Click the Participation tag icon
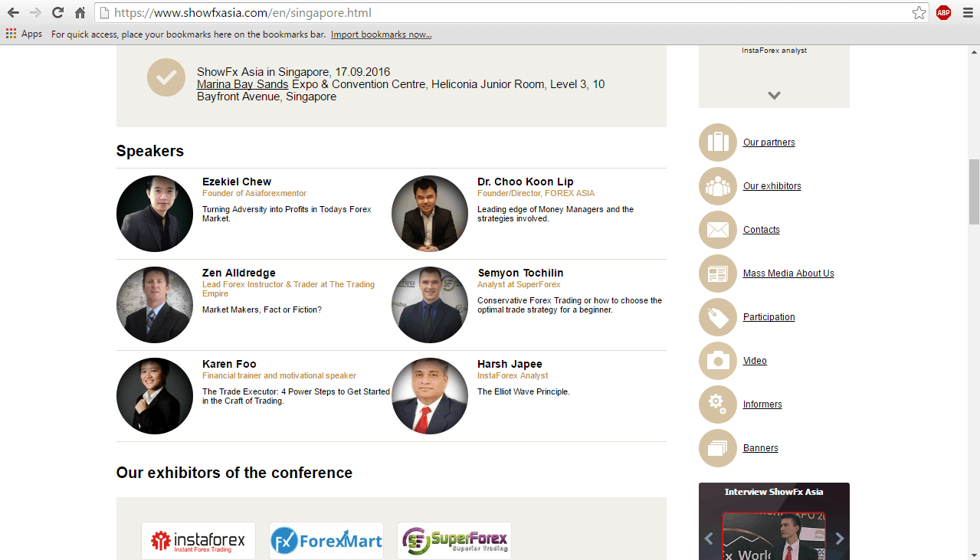The image size is (980, 560). click(718, 317)
